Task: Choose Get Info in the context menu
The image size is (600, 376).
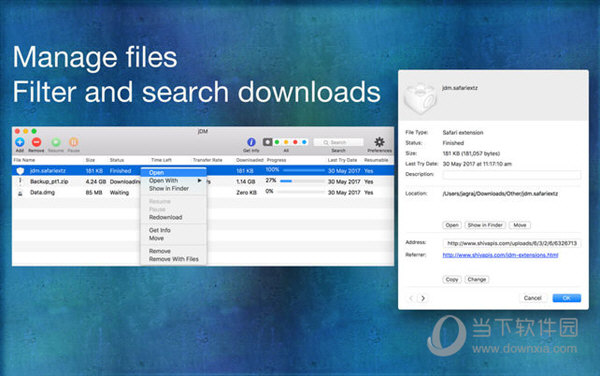Action: (174, 230)
